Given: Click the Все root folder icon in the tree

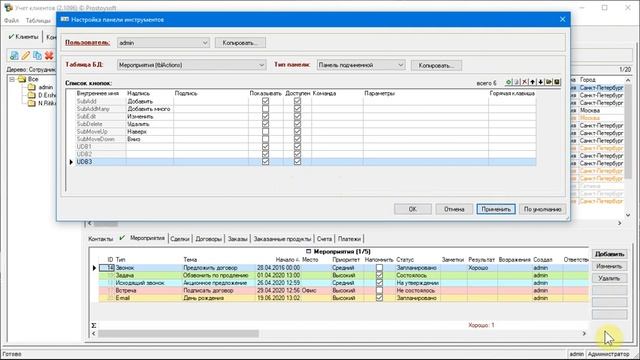Looking at the screenshot, I should [22, 79].
